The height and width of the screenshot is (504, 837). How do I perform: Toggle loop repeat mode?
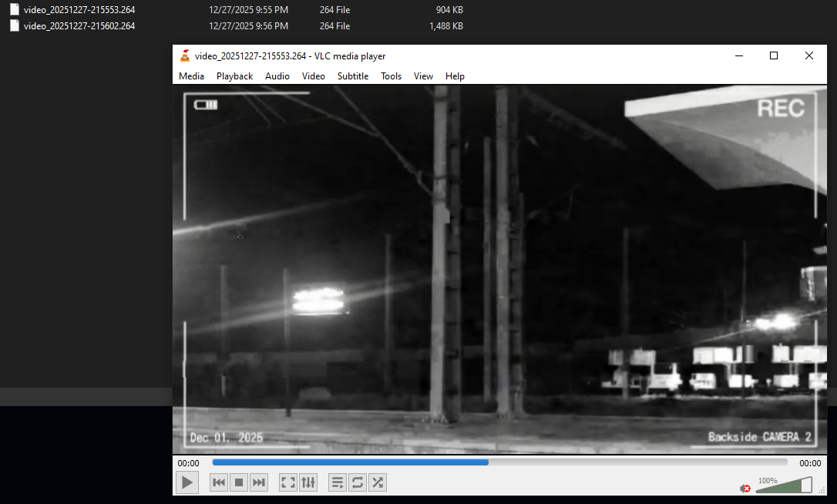click(358, 482)
